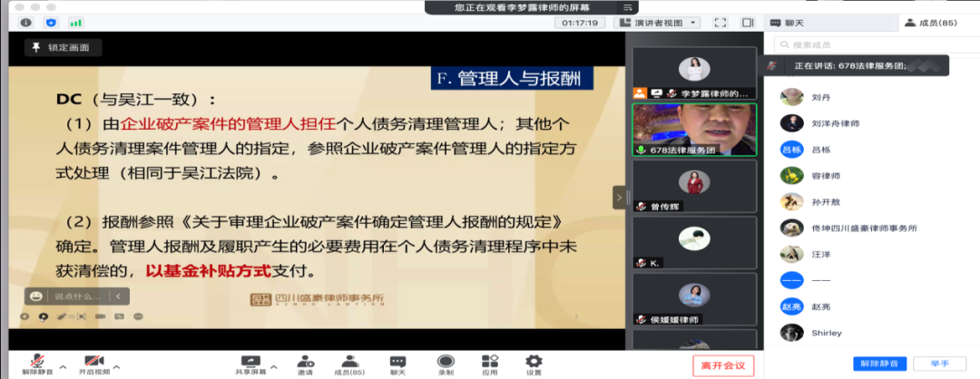Select member 刘丹 in list
Screen dimensions: 980x379
872,97
